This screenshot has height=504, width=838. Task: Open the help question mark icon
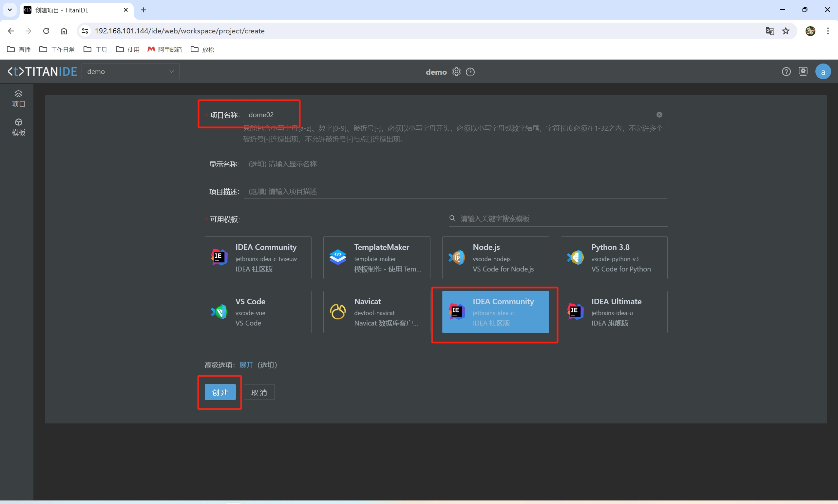click(x=786, y=72)
